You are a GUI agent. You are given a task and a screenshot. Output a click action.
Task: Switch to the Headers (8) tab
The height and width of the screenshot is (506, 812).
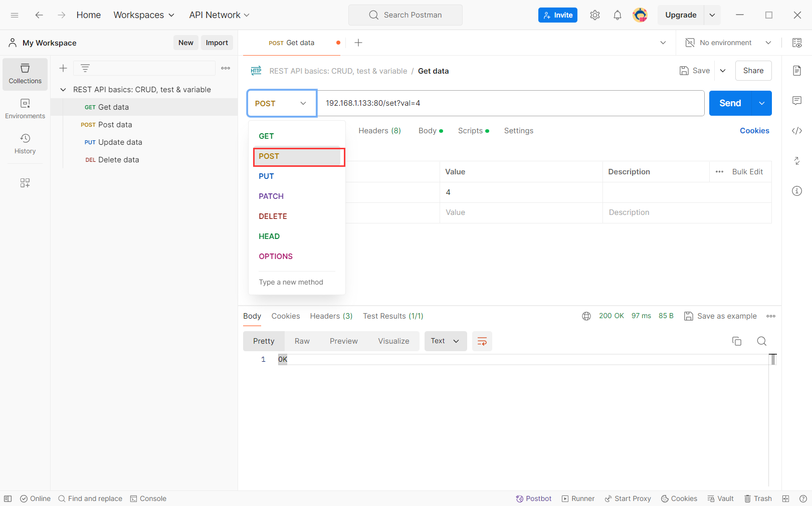coord(380,131)
